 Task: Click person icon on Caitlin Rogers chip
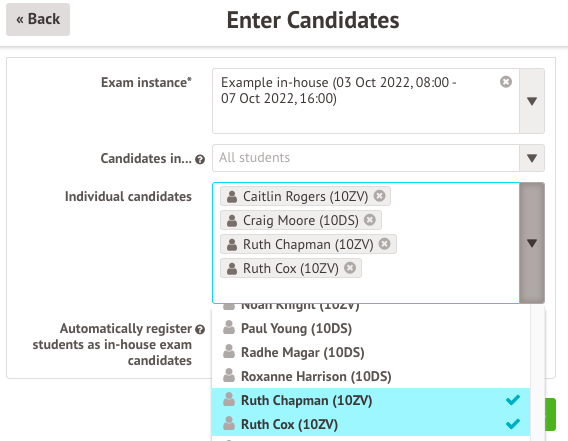[x=232, y=196]
